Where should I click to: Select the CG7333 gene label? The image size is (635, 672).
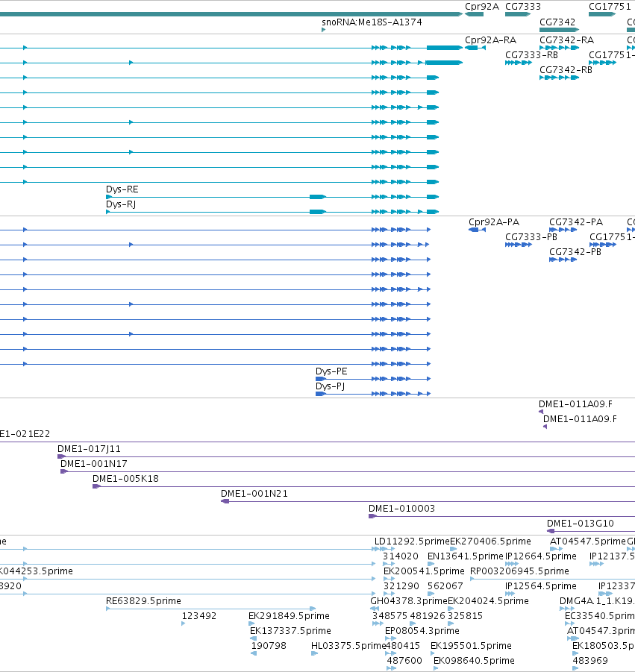(x=522, y=7)
